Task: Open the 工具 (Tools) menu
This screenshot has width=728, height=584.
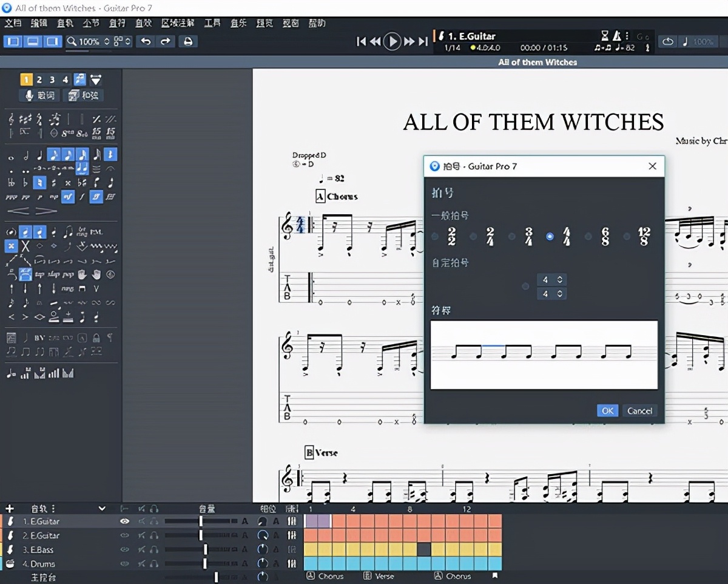Action: (x=212, y=23)
